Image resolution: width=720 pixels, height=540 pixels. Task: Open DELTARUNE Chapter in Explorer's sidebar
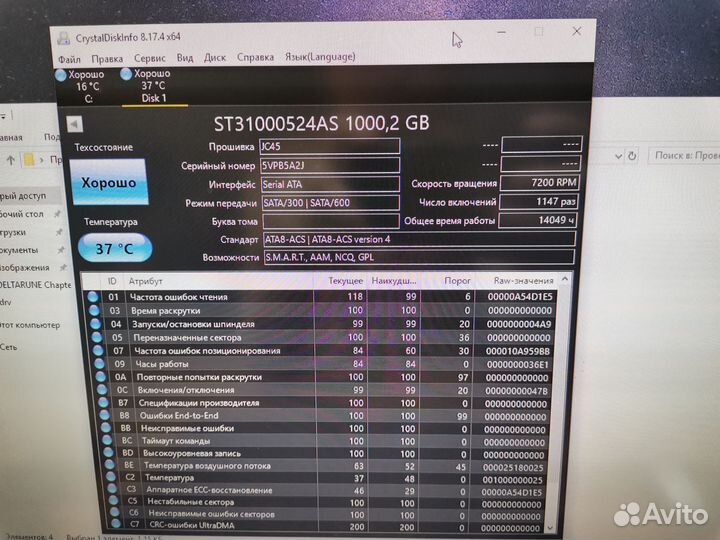point(36,285)
